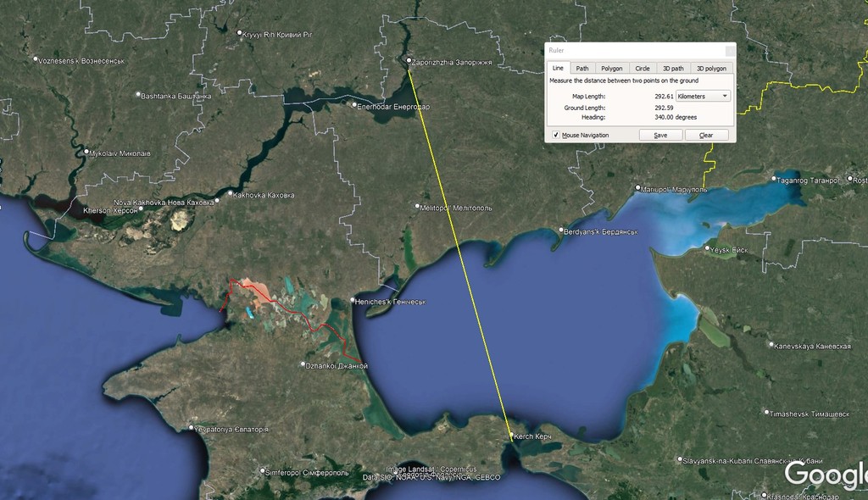
Task: Click the 340.00 degrees heading value
Action: [x=676, y=118]
